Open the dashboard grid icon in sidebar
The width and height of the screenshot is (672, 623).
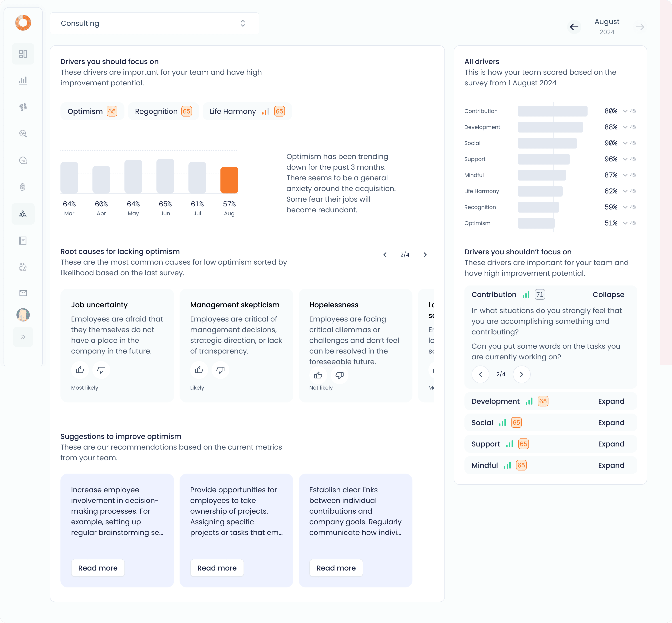(23, 54)
